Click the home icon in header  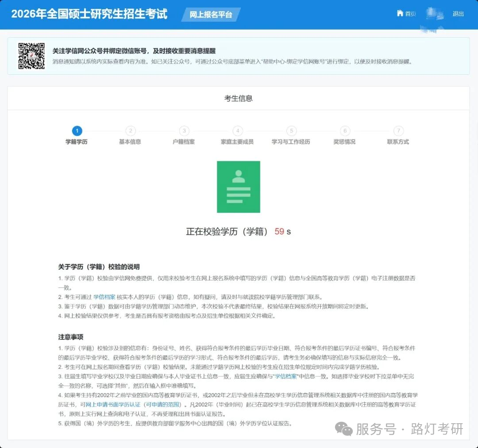pos(400,14)
